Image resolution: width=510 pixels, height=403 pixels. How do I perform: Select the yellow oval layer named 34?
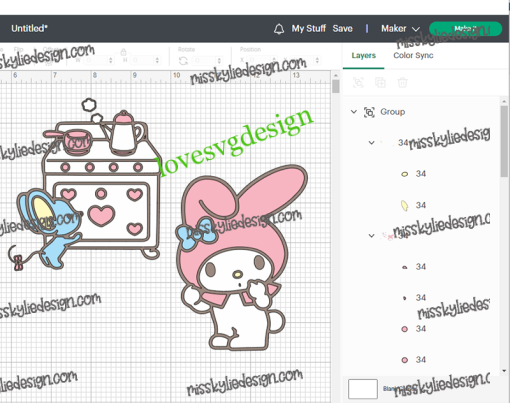[421, 174]
